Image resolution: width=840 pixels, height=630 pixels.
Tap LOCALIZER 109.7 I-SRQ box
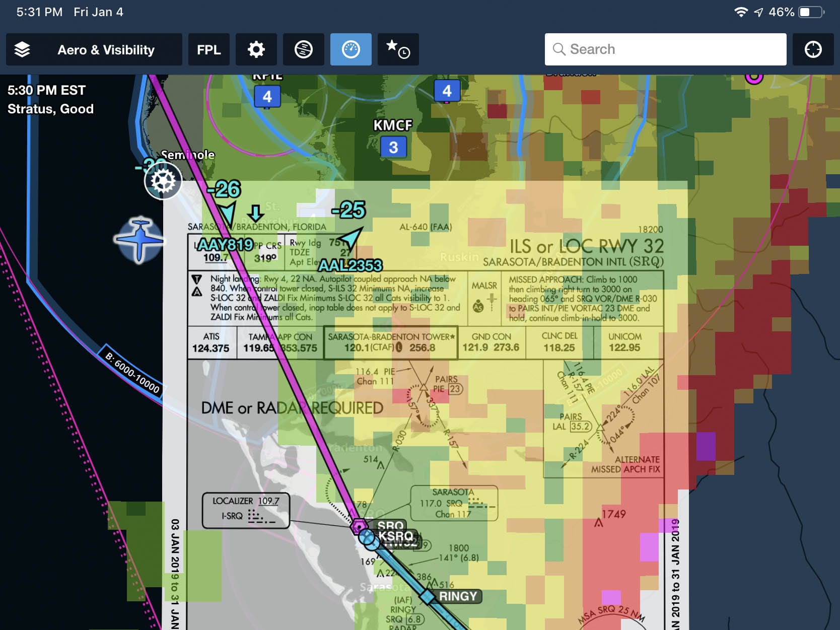pos(246,510)
